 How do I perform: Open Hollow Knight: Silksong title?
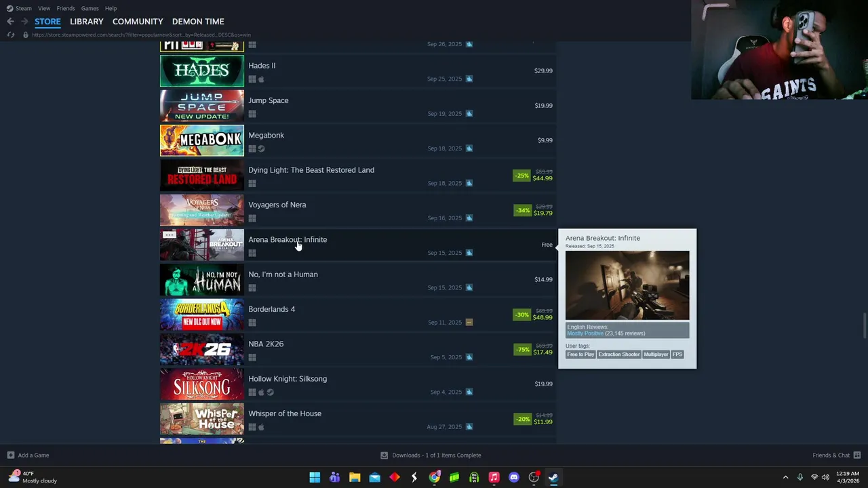288,379
